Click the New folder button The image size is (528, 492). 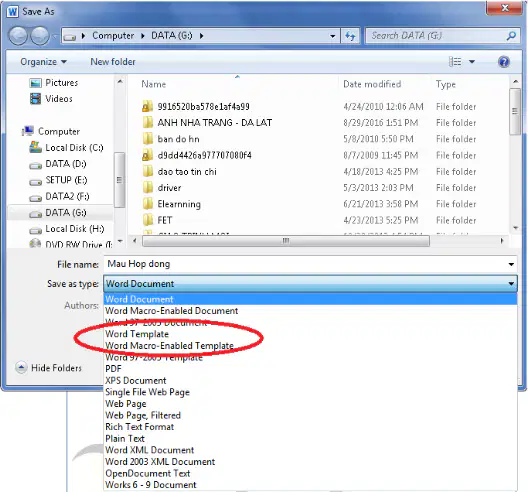tap(113, 62)
